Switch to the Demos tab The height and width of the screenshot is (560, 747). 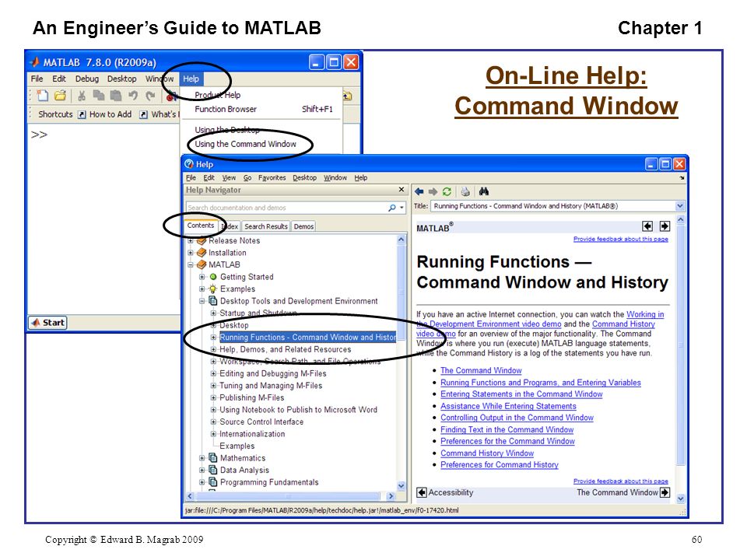click(x=303, y=226)
